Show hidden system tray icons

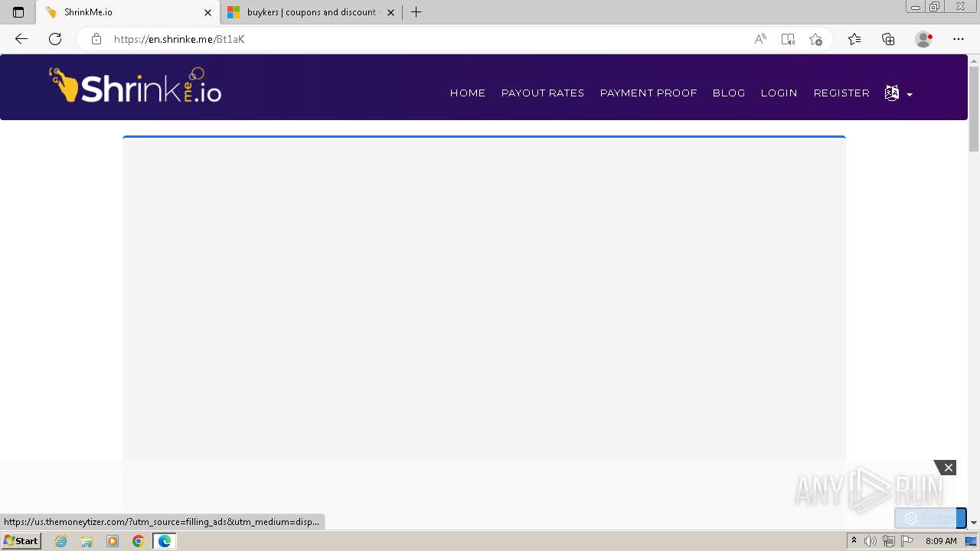[854, 541]
